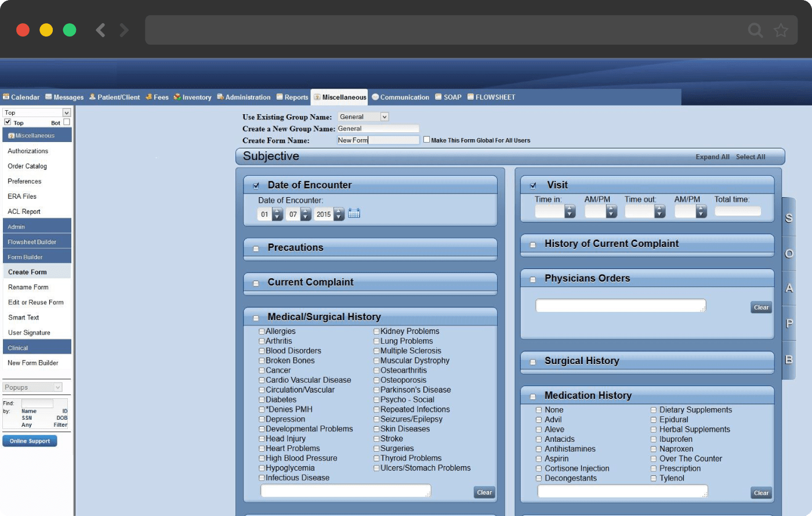Switch to the Inventory tab
This screenshot has height=516, width=812.
click(x=193, y=97)
